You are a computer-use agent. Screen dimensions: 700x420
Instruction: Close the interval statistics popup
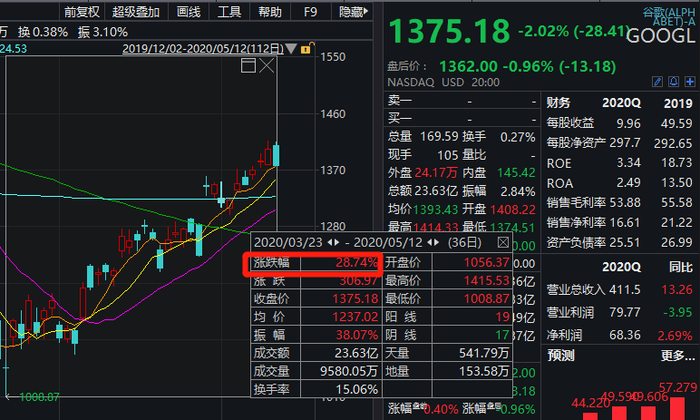(x=503, y=242)
